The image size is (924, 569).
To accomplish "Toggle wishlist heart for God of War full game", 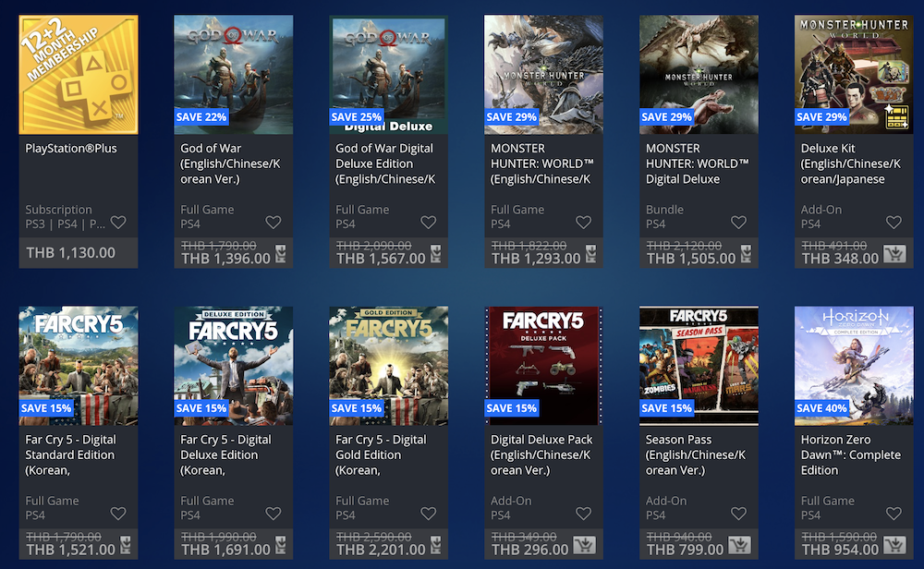I will 274,223.
